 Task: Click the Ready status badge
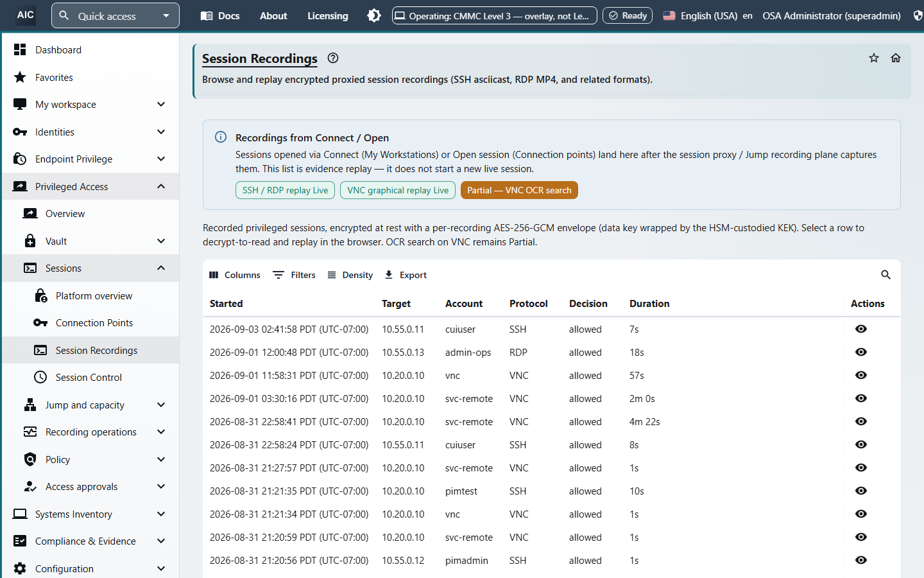click(x=628, y=15)
